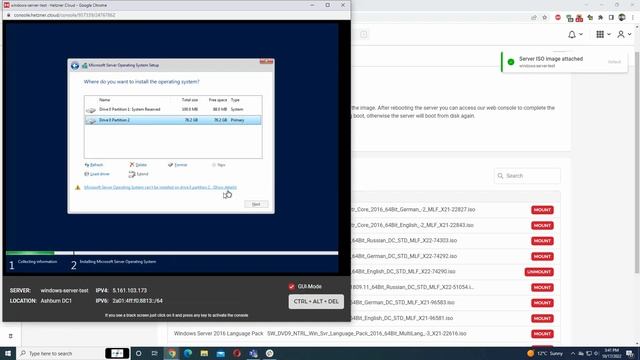The image size is (640, 360).
Task: Click the bottom-left sidebar collapse icon
Action: coord(11,336)
